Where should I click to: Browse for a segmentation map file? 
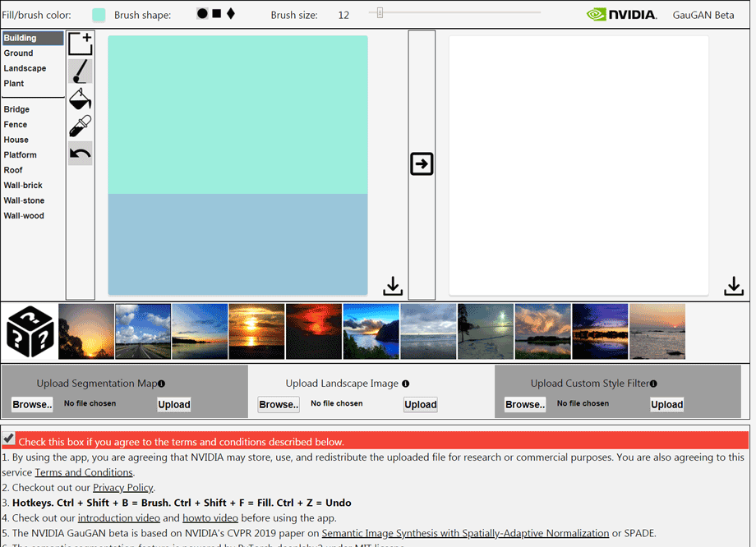point(32,404)
